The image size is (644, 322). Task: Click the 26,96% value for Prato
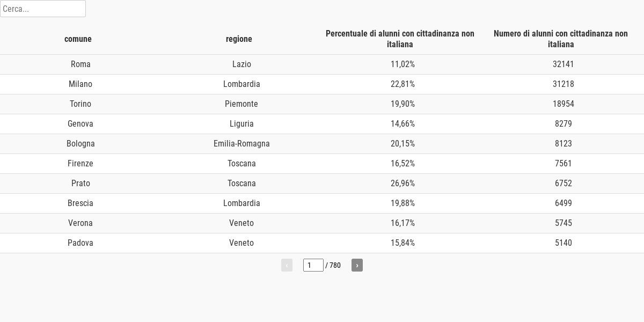402,184
